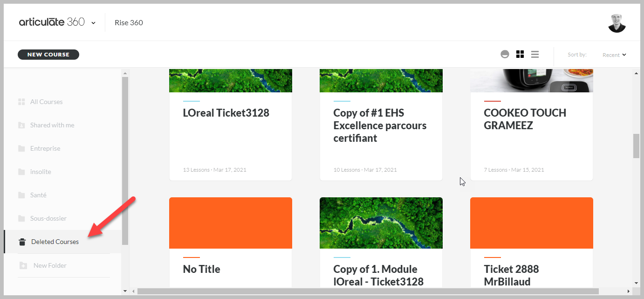The image size is (644, 299).
Task: Click the COOKEO TOUCH GRAMEEZ thumbnail image
Action: coord(532,81)
